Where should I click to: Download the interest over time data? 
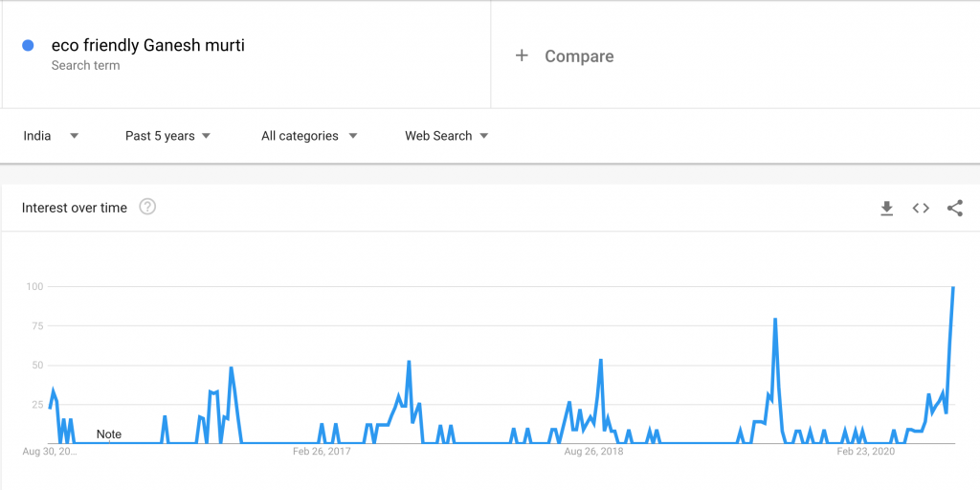886,208
